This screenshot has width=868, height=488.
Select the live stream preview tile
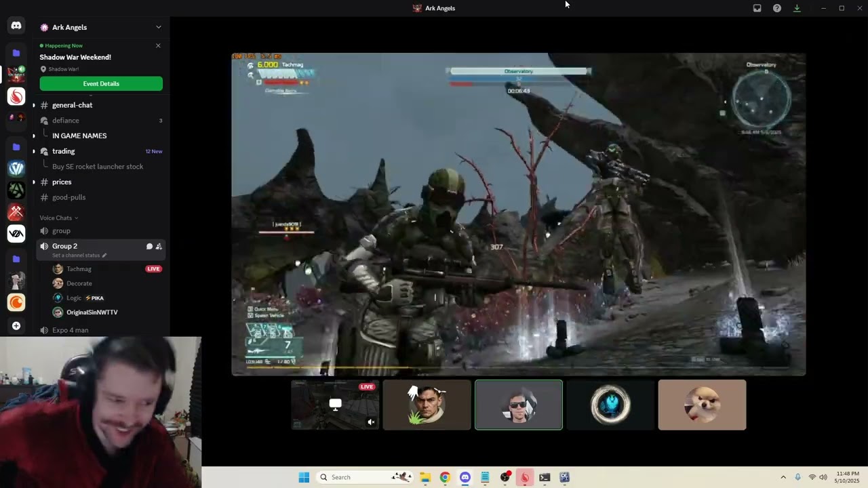tap(335, 405)
